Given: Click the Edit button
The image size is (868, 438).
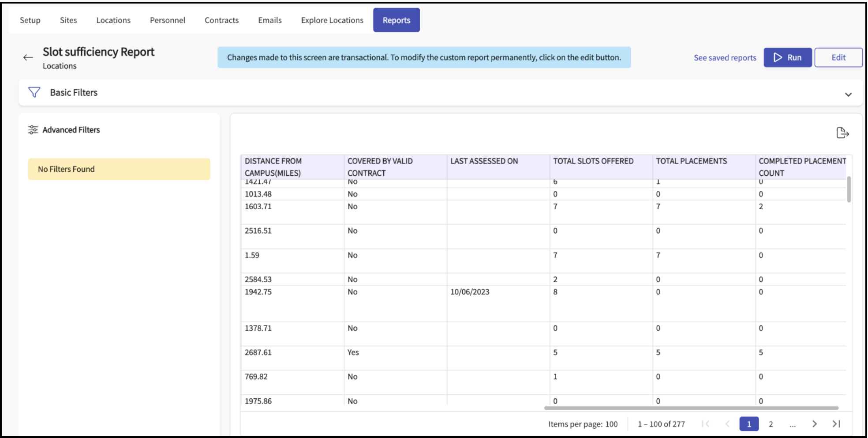Looking at the screenshot, I should point(838,57).
